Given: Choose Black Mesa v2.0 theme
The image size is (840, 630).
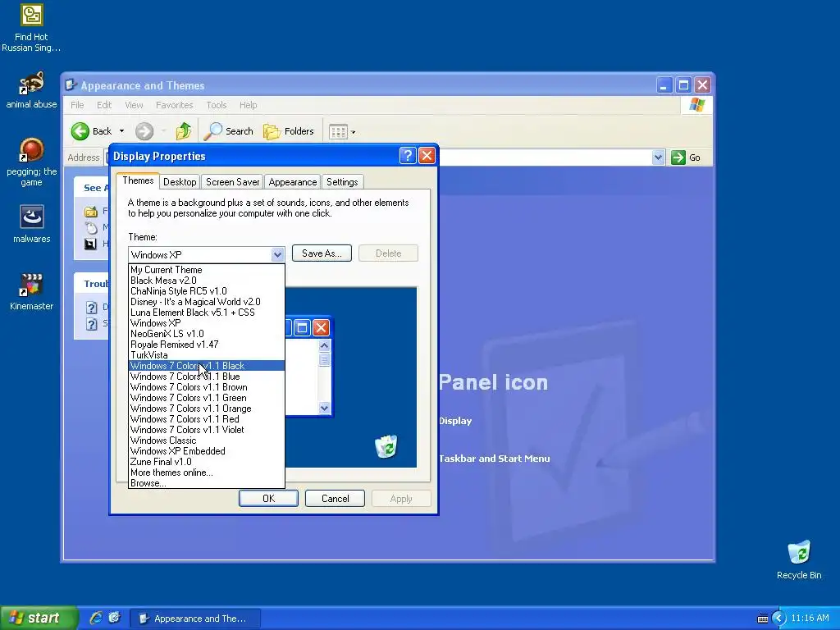Looking at the screenshot, I should (207, 281).
